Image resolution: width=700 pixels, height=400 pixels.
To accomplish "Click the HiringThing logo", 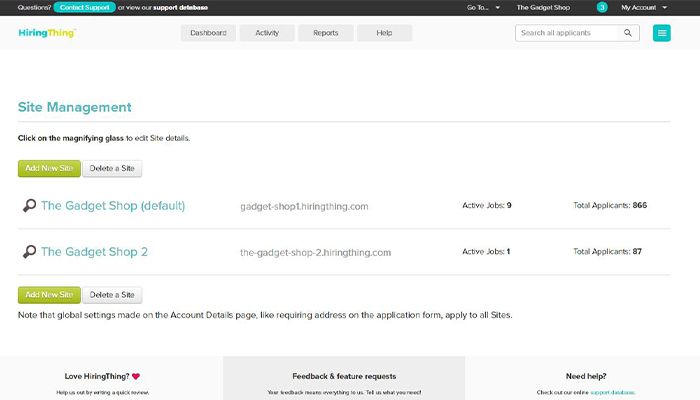I will [x=47, y=33].
